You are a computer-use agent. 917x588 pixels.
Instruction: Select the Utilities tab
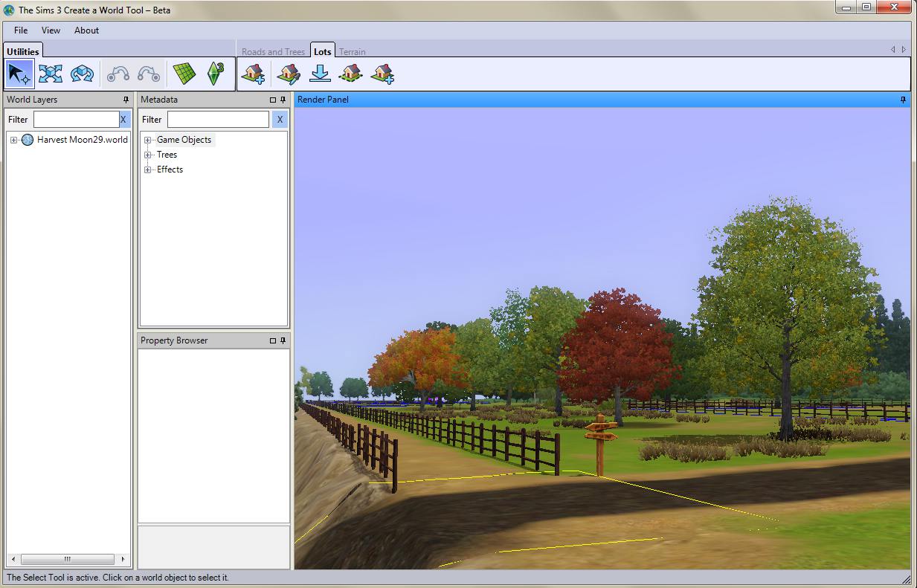pos(23,51)
